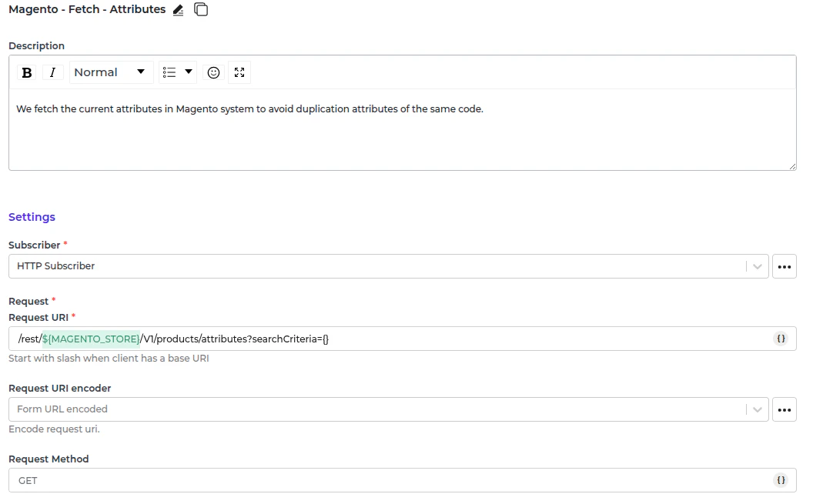Toggle italic formatting in Description editor
This screenshot has height=504, width=823.
tap(52, 72)
